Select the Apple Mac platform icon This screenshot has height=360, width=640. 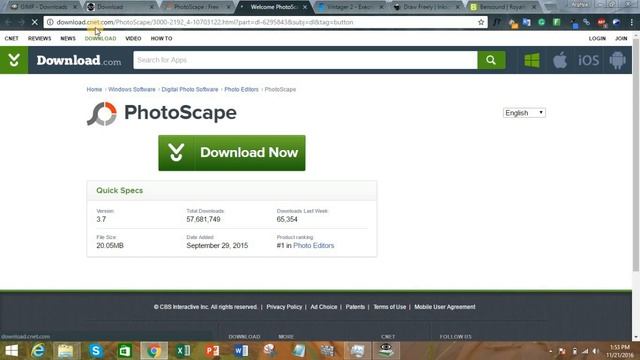[x=560, y=60]
